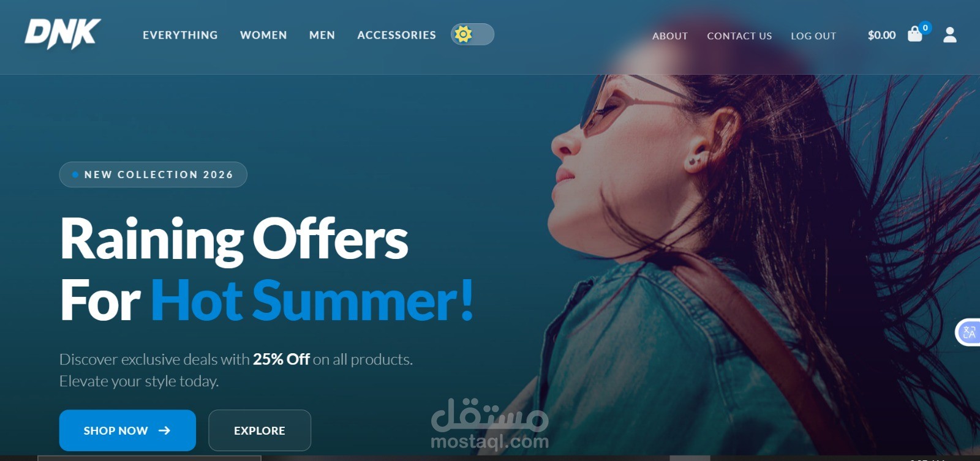Open the user account profile icon
The height and width of the screenshot is (461, 980).
(950, 35)
